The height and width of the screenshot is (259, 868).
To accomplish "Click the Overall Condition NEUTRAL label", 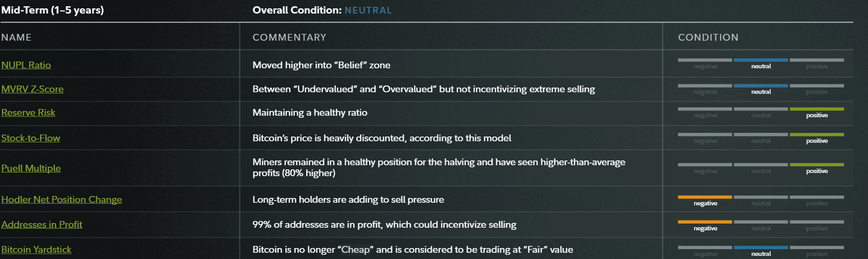I will [x=368, y=10].
